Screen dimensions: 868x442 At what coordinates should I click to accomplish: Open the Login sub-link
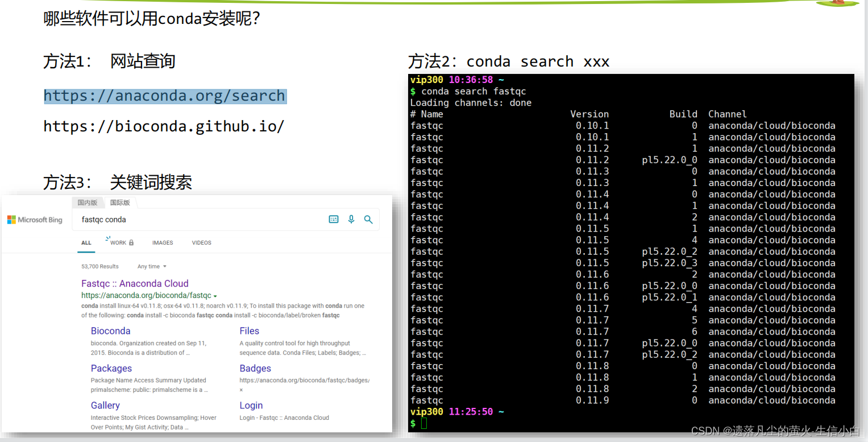pos(251,405)
